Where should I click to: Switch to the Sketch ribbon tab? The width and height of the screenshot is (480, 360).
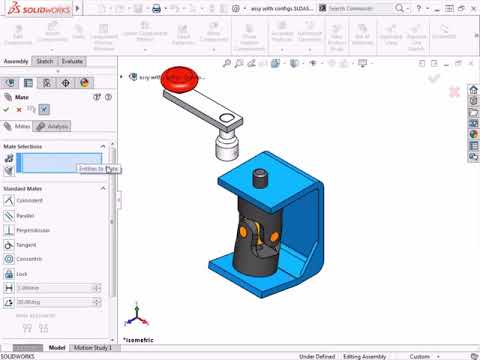(45, 61)
